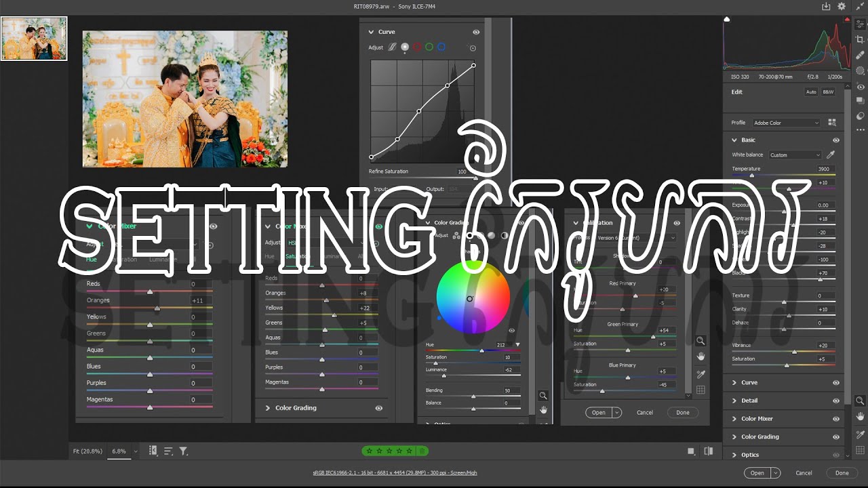Click the B&W button in Edit header
Viewport: 868px width, 488px height.
tap(828, 92)
